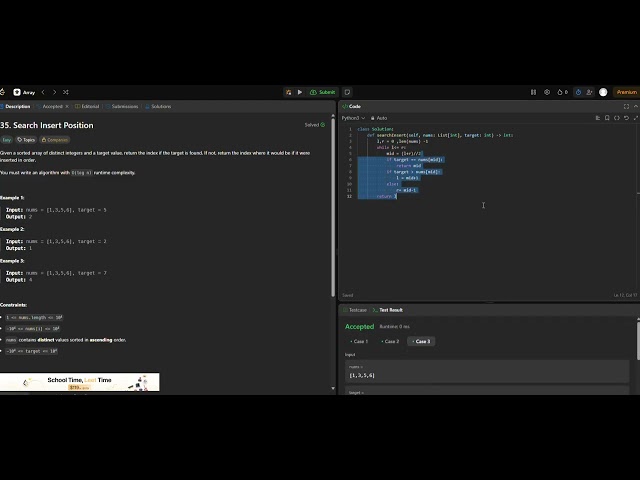Open settings gear in top bar
The image size is (640, 480).
(x=547, y=92)
